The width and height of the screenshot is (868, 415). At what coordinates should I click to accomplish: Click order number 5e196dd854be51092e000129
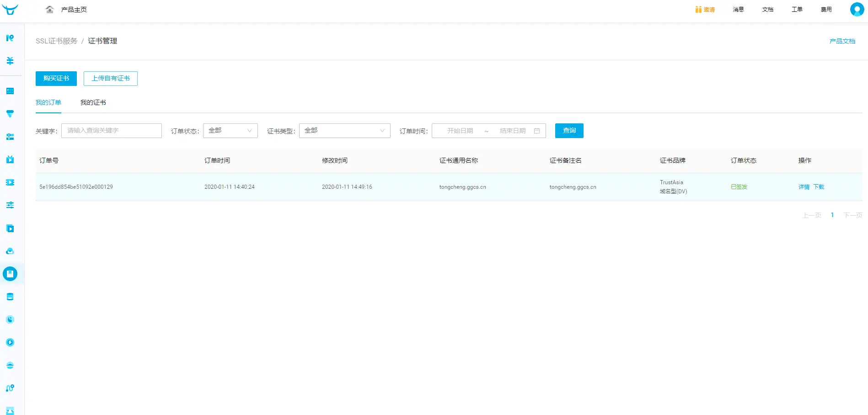tap(76, 187)
